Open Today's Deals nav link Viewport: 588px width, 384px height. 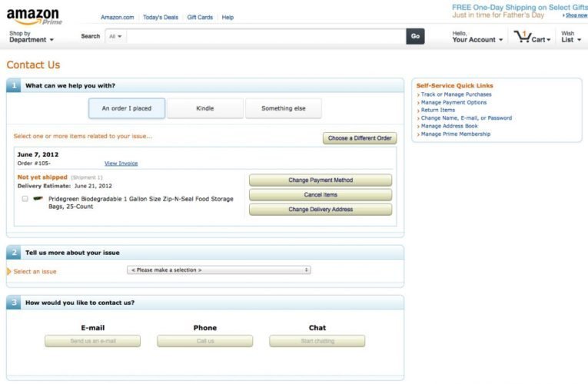(x=161, y=17)
